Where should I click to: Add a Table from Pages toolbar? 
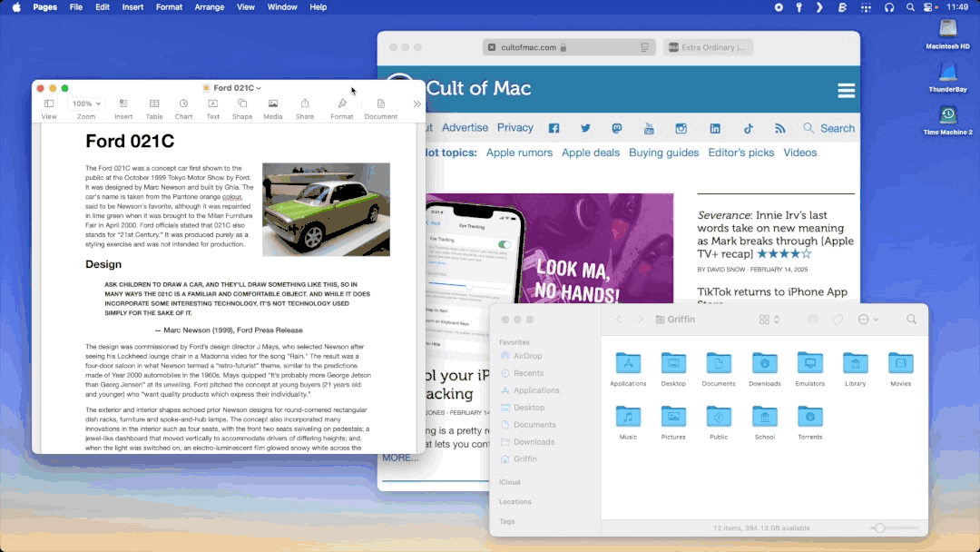pos(153,103)
